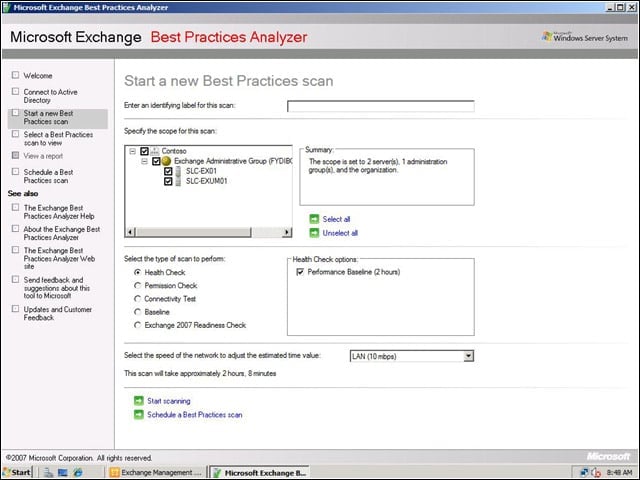Click the taskbar clock showing 8:48 AM
640x480 pixels.
[x=619, y=473]
